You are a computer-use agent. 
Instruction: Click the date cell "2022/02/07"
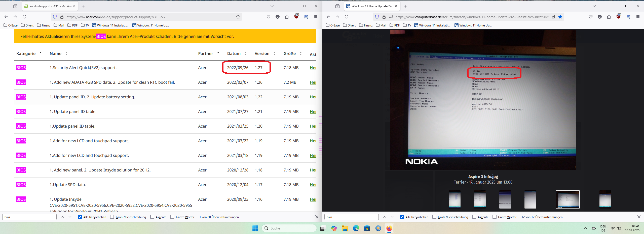[x=238, y=82]
